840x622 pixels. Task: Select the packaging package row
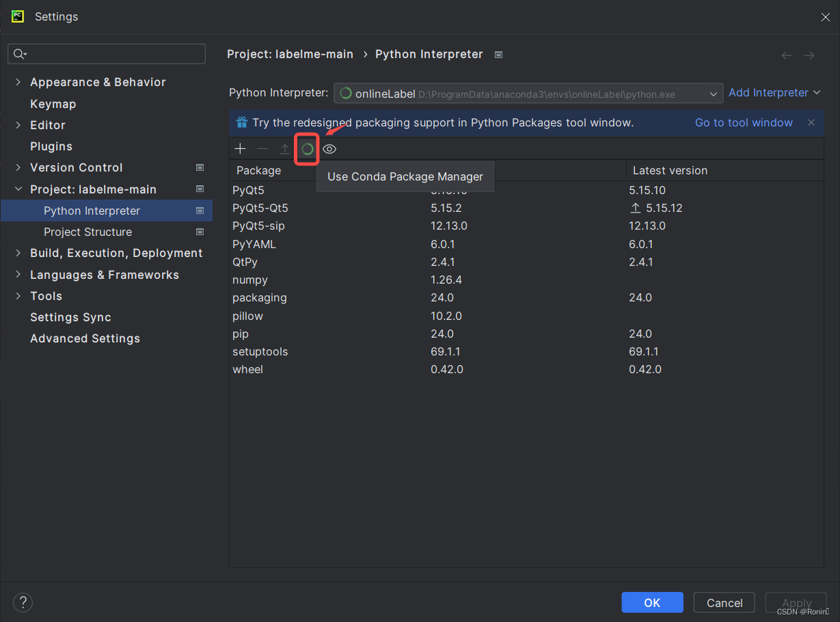pyautogui.click(x=526, y=297)
